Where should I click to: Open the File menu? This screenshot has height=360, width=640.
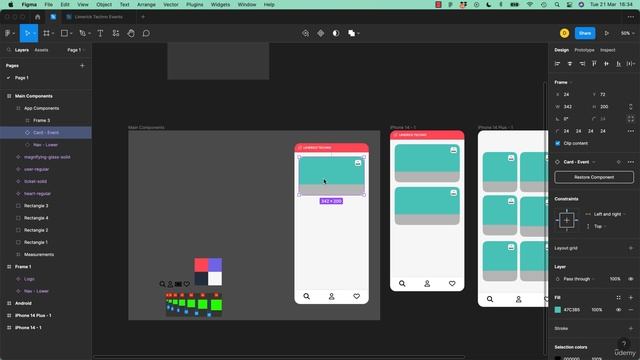(49, 4)
